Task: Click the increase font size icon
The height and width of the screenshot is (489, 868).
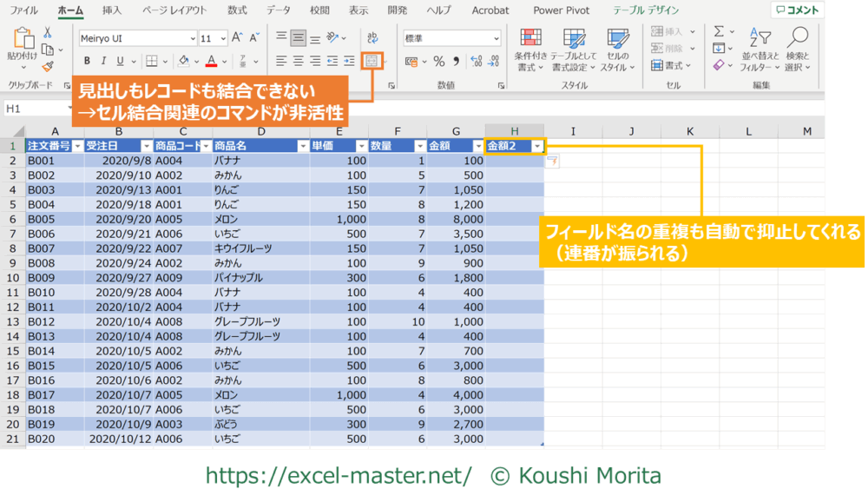Action: coord(237,38)
